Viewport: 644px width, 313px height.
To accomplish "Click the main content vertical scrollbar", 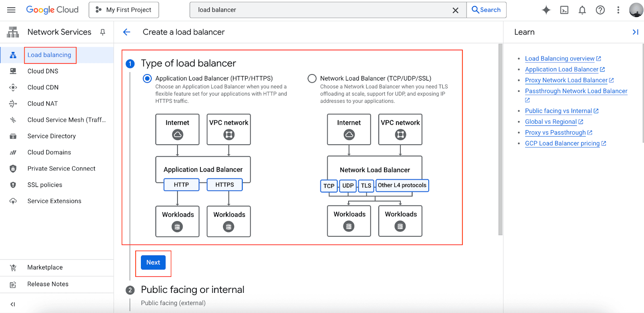I will coord(500,139).
